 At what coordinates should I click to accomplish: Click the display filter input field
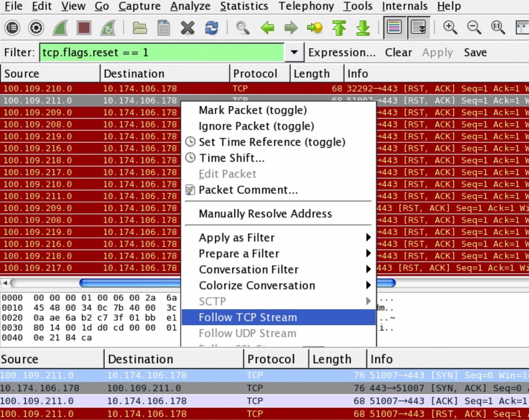161,52
